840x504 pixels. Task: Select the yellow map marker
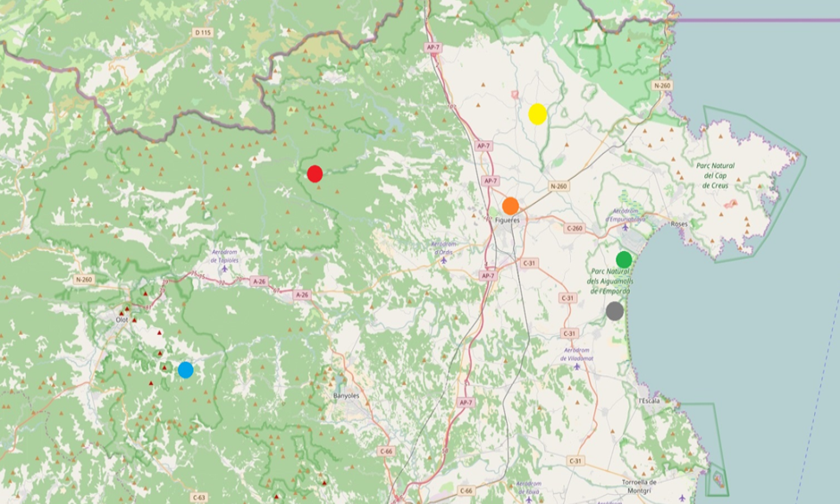point(537,113)
